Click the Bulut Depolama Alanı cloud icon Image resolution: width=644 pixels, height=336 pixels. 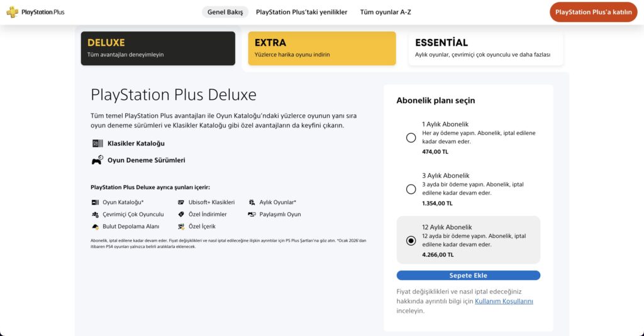[x=96, y=227]
